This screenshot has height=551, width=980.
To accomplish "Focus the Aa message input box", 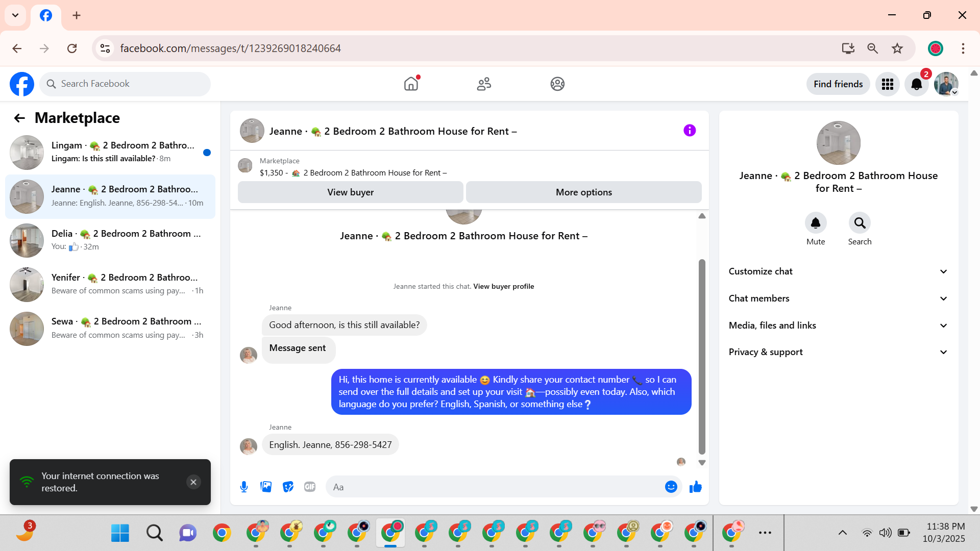I will [x=495, y=487].
